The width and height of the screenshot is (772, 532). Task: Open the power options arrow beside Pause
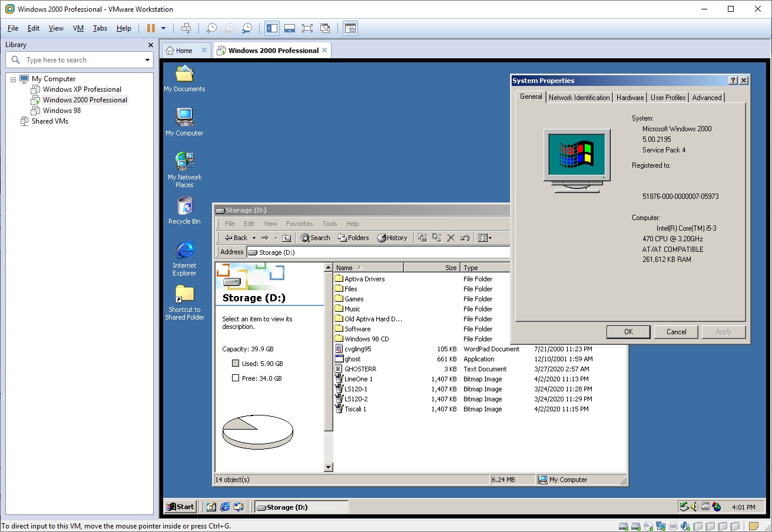[x=163, y=28]
